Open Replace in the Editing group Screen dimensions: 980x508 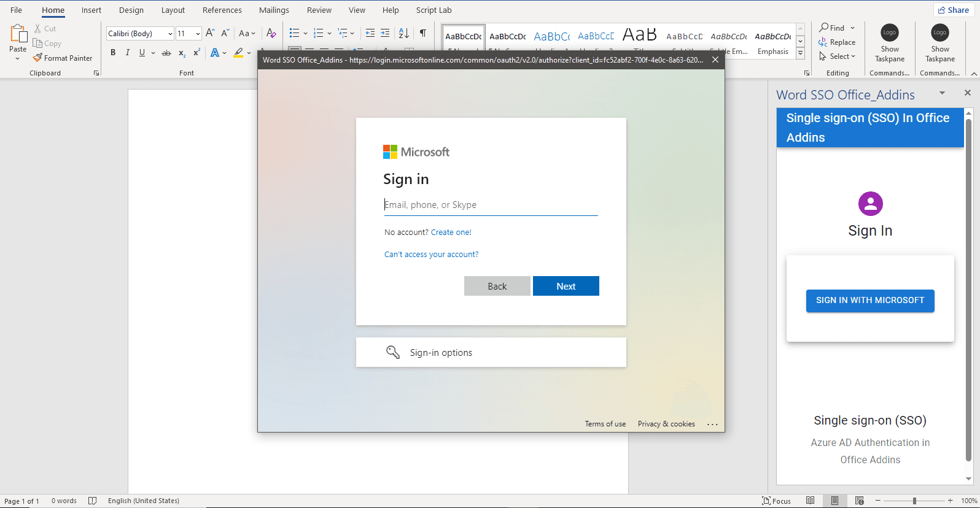pos(837,42)
